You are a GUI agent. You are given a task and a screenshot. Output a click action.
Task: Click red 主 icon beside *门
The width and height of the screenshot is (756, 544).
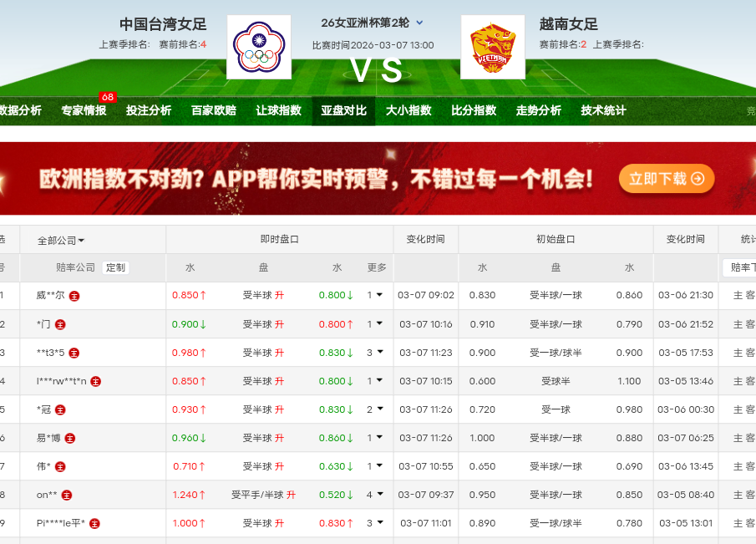(60, 324)
